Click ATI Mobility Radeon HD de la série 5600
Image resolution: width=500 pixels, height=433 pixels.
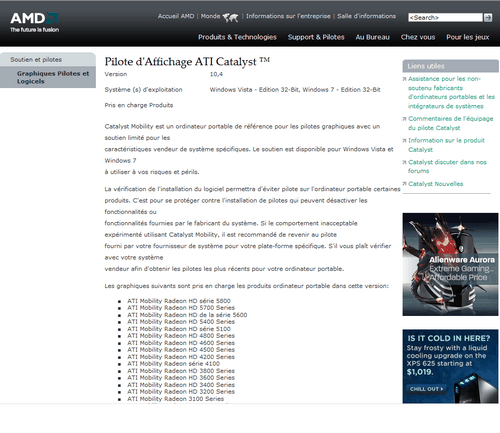(187, 315)
